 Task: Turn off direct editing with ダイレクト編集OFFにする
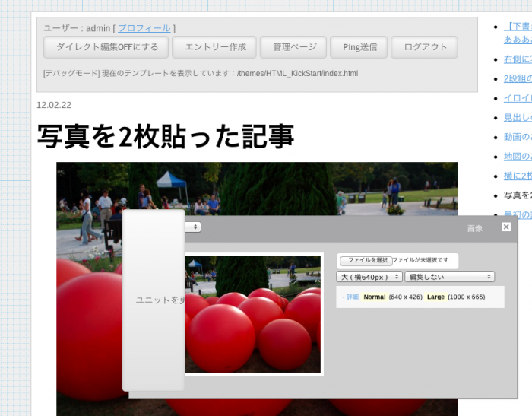coord(106,47)
